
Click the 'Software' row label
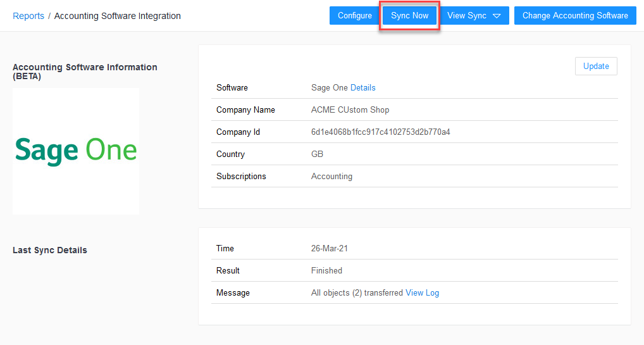[232, 87]
